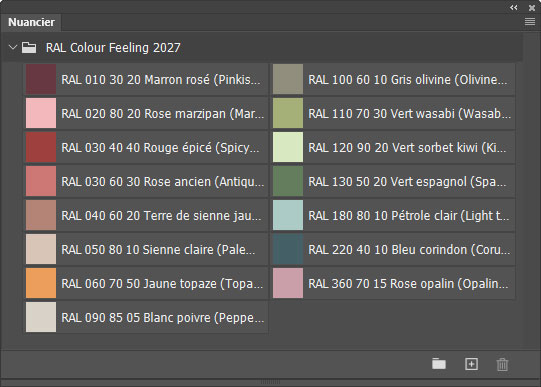Switch to the Nuancier tab
The image size is (541, 387).
coord(31,22)
